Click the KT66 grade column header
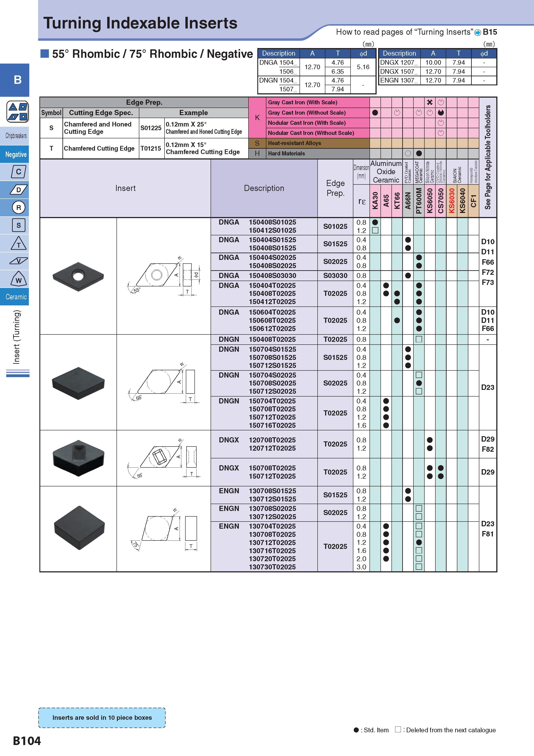The height and width of the screenshot is (756, 534). (x=397, y=200)
